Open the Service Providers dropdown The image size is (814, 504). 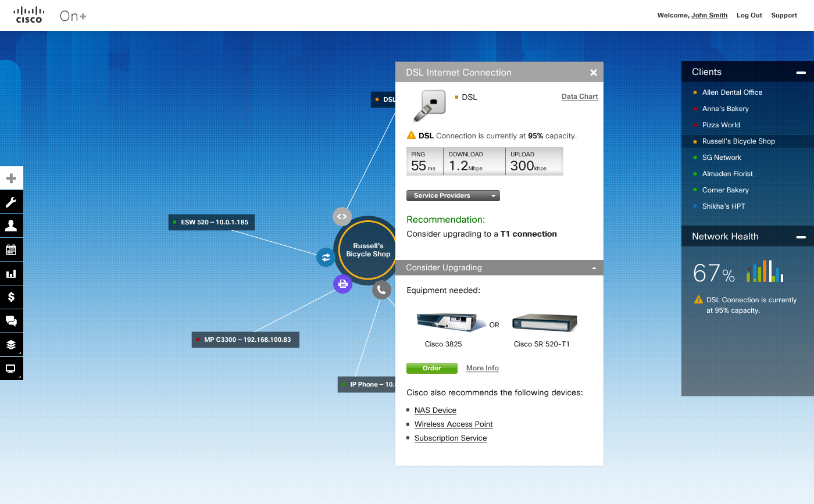click(453, 196)
